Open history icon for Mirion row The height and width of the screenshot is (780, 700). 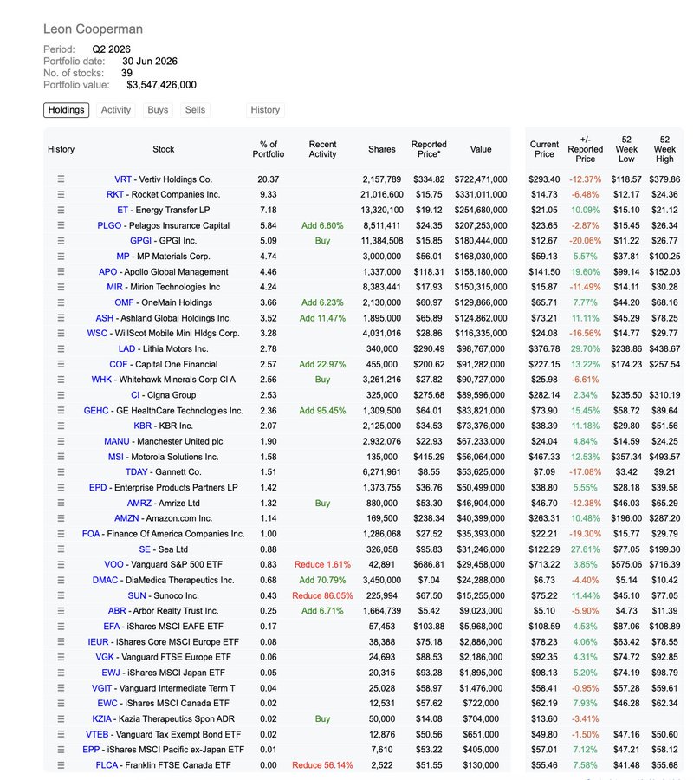pyautogui.click(x=61, y=287)
